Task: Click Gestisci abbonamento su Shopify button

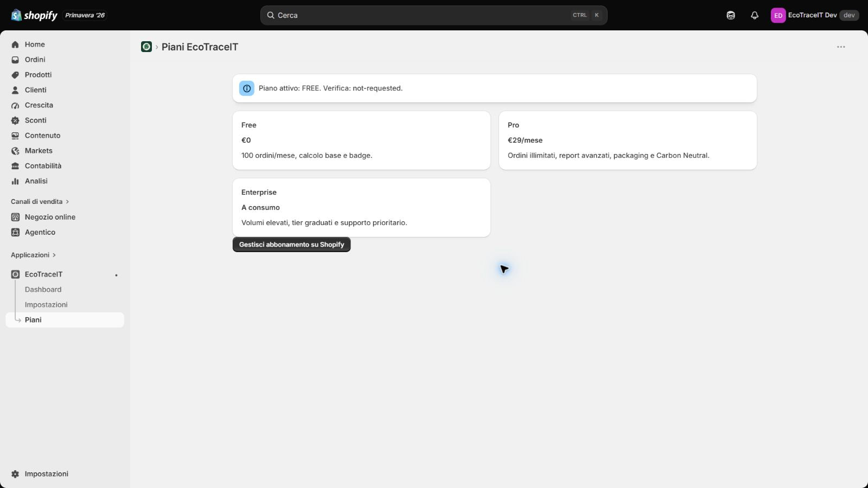Action: 292,245
